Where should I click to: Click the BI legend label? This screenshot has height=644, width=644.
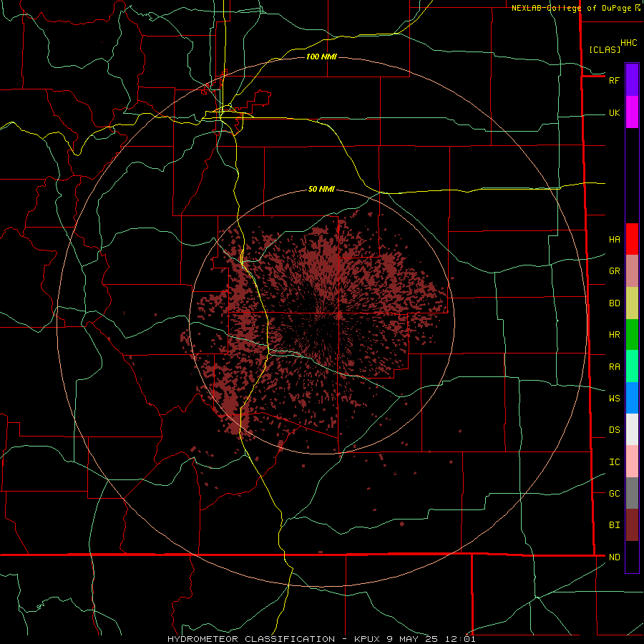pos(615,525)
